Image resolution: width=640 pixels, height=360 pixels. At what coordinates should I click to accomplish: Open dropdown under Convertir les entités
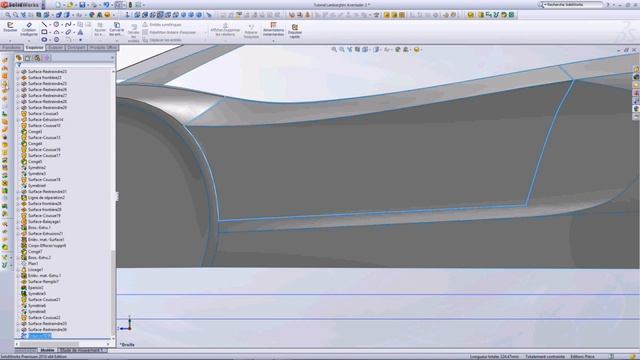coord(116,41)
